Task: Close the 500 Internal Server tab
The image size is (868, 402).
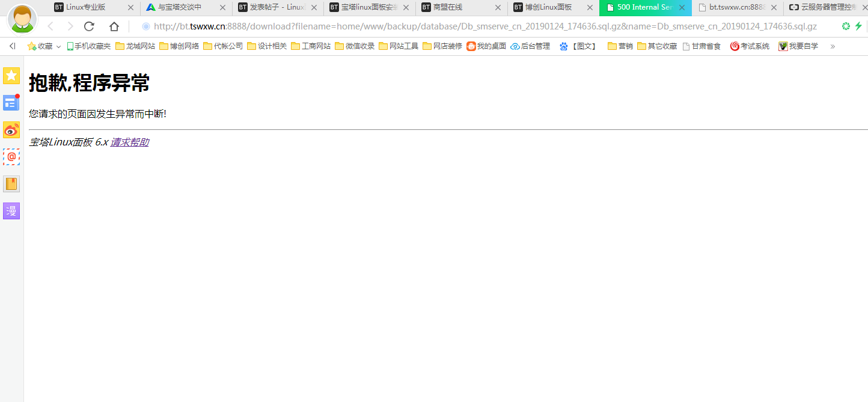Action: (x=682, y=8)
